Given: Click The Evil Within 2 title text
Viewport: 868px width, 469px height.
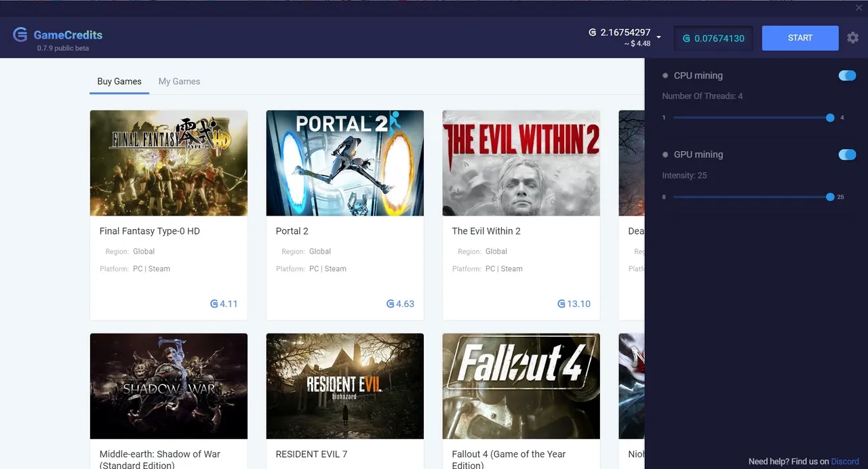Looking at the screenshot, I should [x=486, y=231].
